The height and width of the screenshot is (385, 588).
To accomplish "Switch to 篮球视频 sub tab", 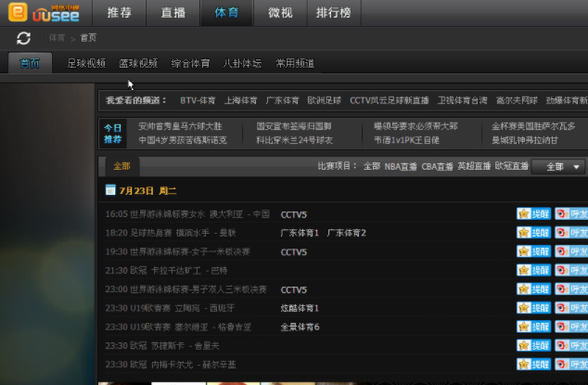I will [138, 63].
